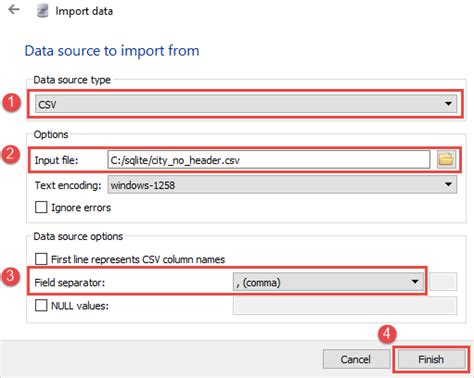The image size is (474, 378).
Task: Cancel the import dialog
Action: [356, 359]
